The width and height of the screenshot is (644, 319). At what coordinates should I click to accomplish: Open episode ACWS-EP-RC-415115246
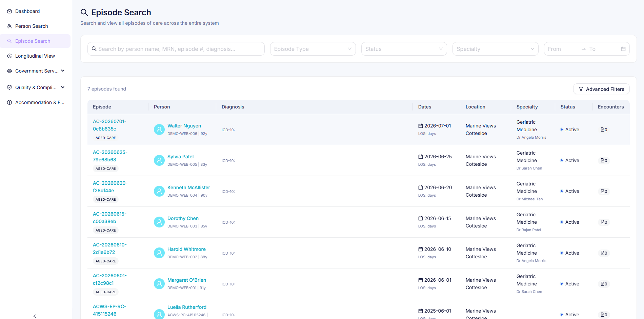click(x=109, y=310)
